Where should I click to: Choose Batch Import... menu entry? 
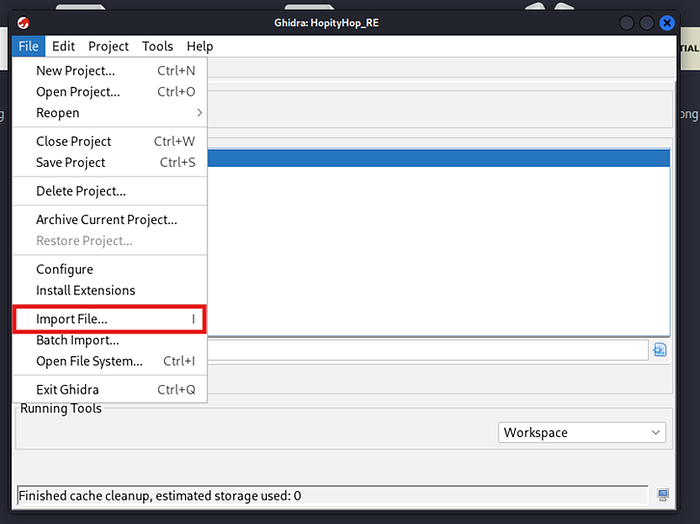tap(110, 340)
